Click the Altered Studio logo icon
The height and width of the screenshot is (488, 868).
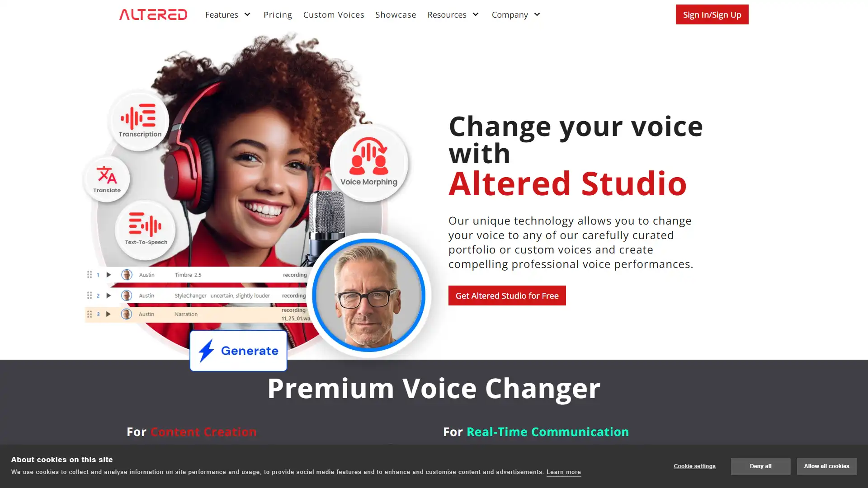click(x=153, y=14)
